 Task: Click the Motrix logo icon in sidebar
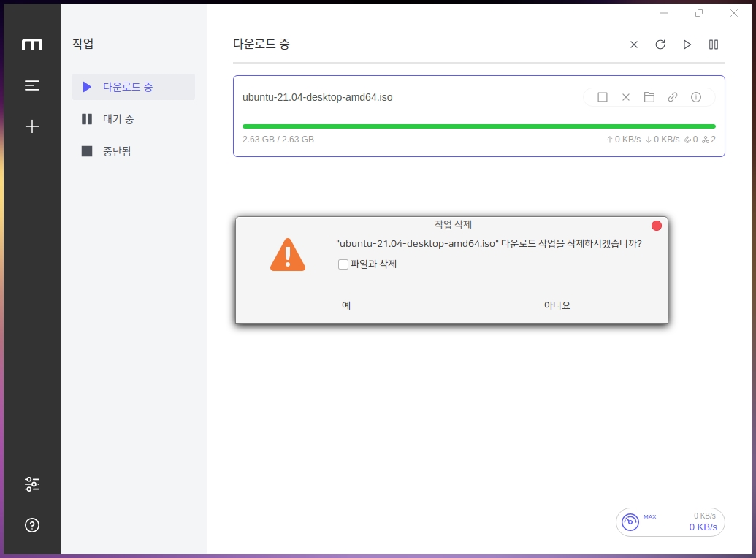pyautogui.click(x=31, y=45)
